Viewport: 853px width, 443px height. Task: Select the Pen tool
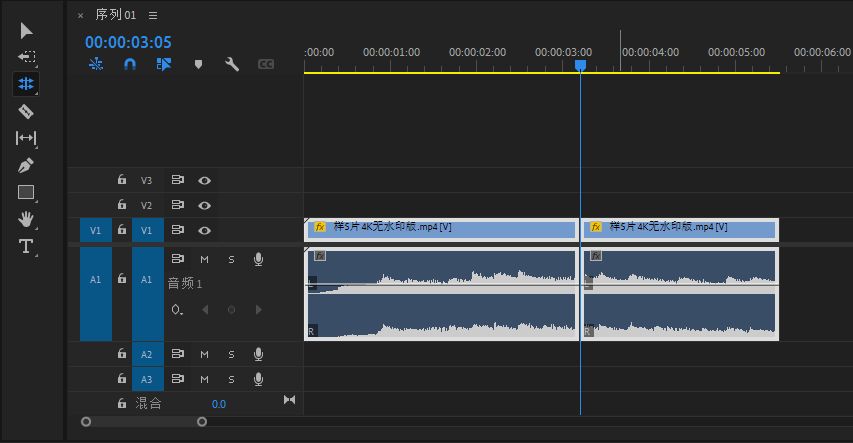(26, 165)
